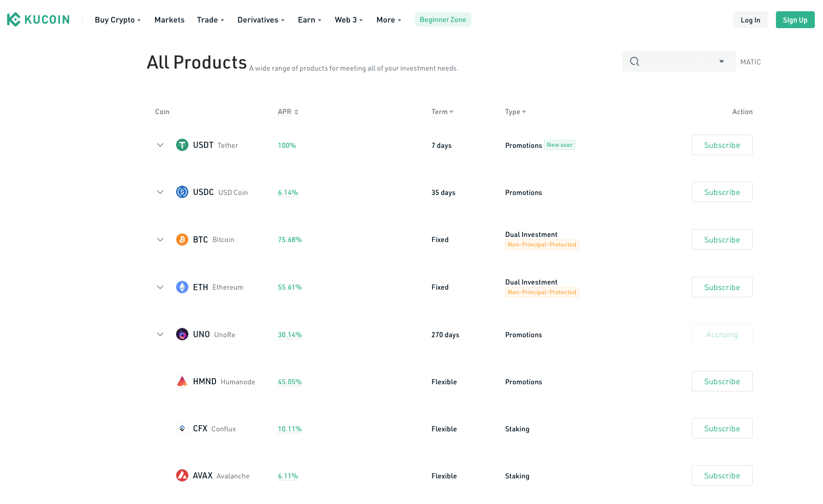Screen dimensions: 823x504
Task: Subscribe to ETH Dual Investment
Action: [x=722, y=287]
